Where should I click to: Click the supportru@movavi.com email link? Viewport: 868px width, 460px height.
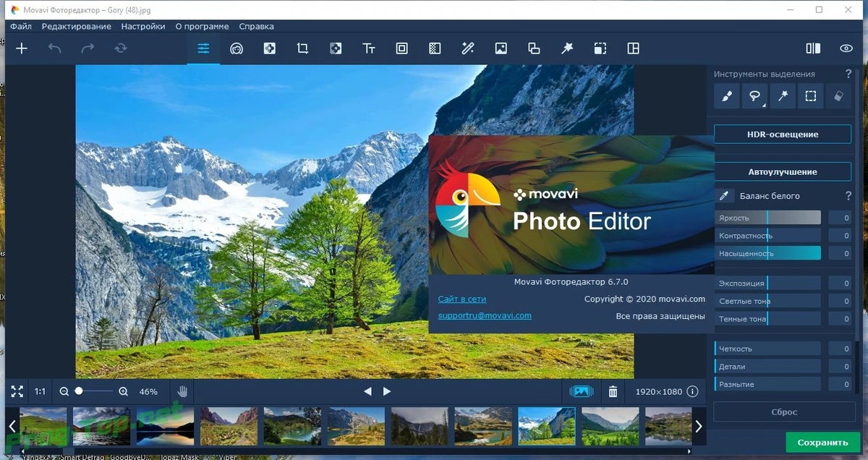coord(485,315)
